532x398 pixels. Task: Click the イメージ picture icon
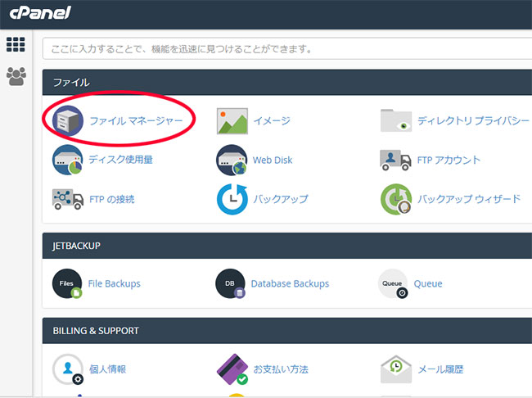click(232, 121)
